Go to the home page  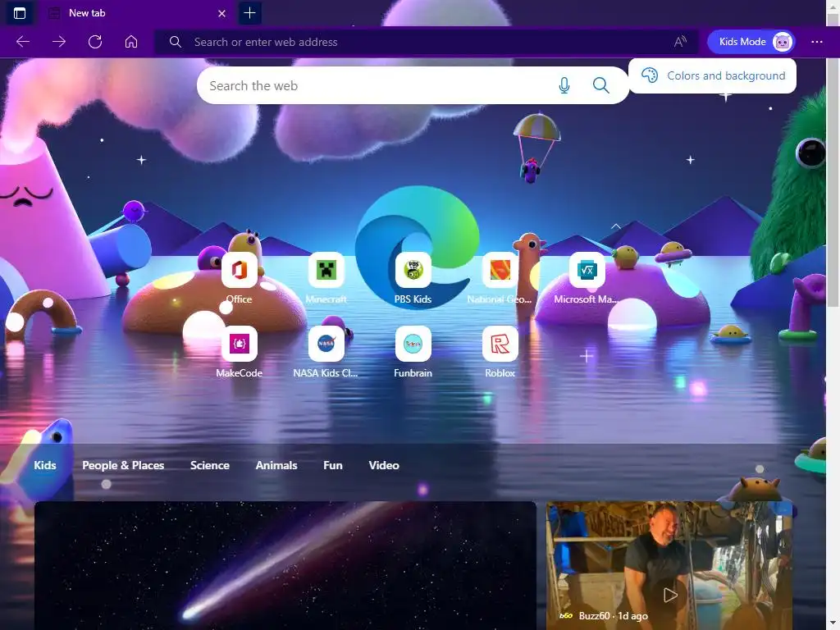coord(131,42)
